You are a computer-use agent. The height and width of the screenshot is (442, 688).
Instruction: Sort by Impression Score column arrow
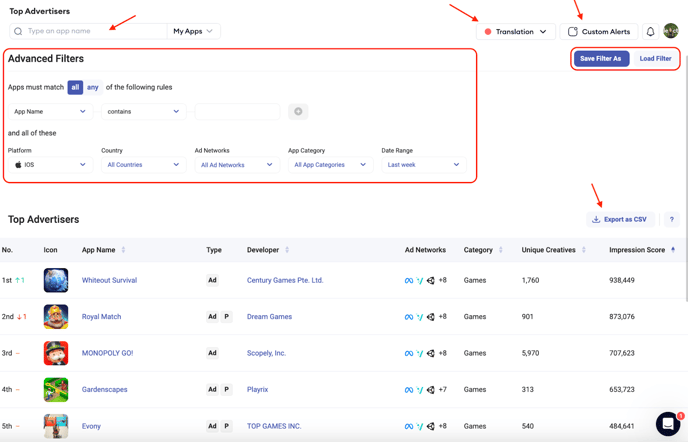coord(673,250)
